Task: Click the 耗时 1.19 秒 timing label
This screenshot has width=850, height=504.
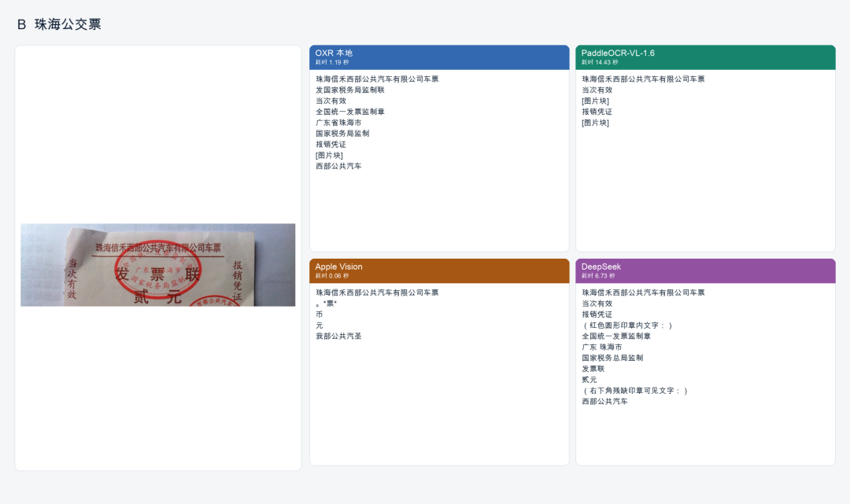Action: tap(332, 62)
